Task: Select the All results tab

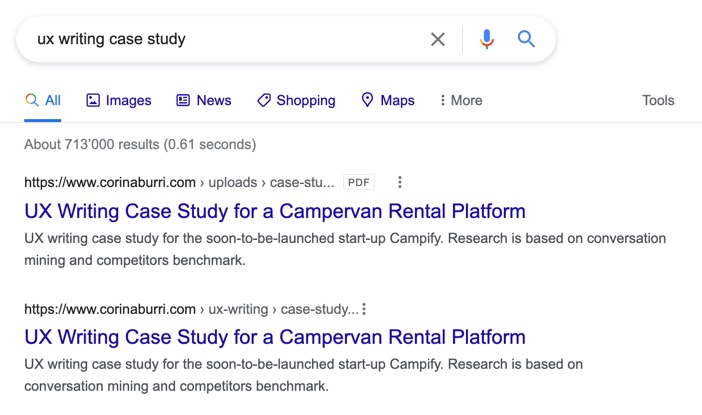Action: [x=43, y=100]
